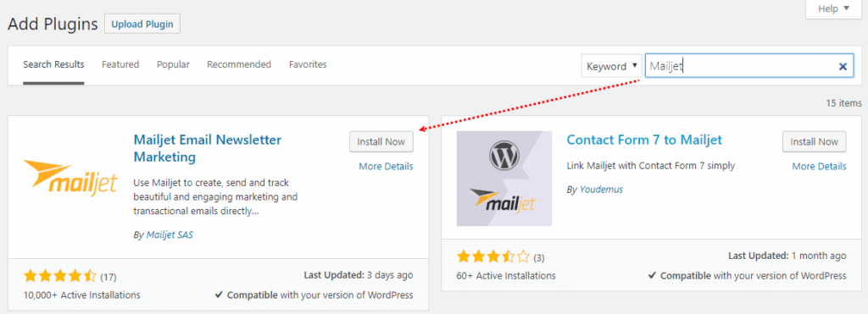The height and width of the screenshot is (314, 868).
Task: Click Link Mailjet with Contact Form 7 description
Action: (x=651, y=166)
